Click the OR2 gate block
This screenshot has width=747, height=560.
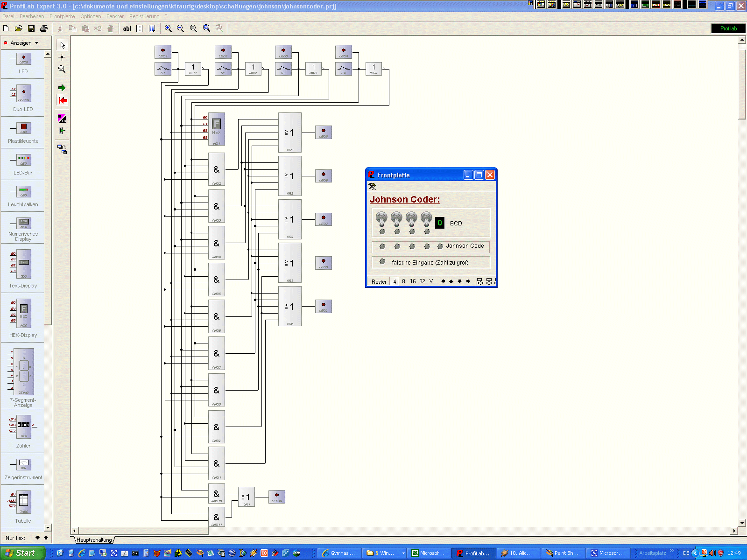(x=290, y=133)
